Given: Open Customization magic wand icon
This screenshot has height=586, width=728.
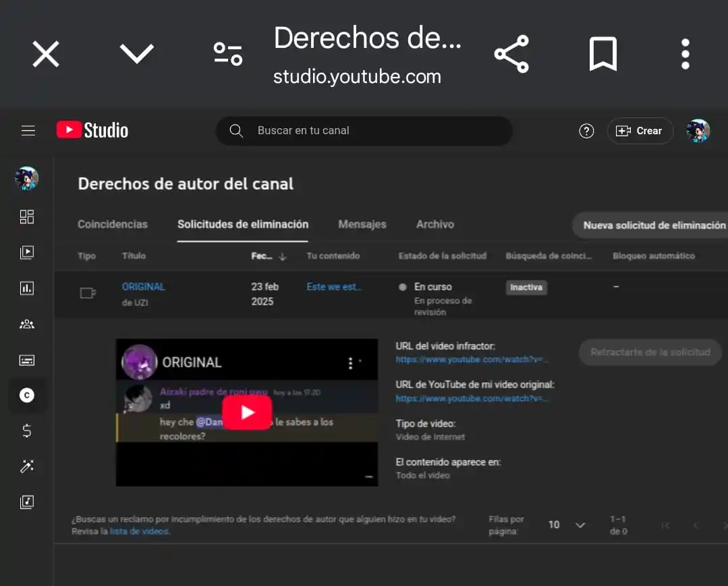Looking at the screenshot, I should [x=27, y=466].
